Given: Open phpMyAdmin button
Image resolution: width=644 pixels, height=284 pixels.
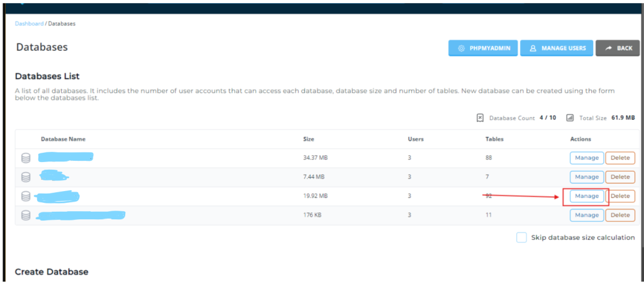Looking at the screenshot, I should coord(482,48).
